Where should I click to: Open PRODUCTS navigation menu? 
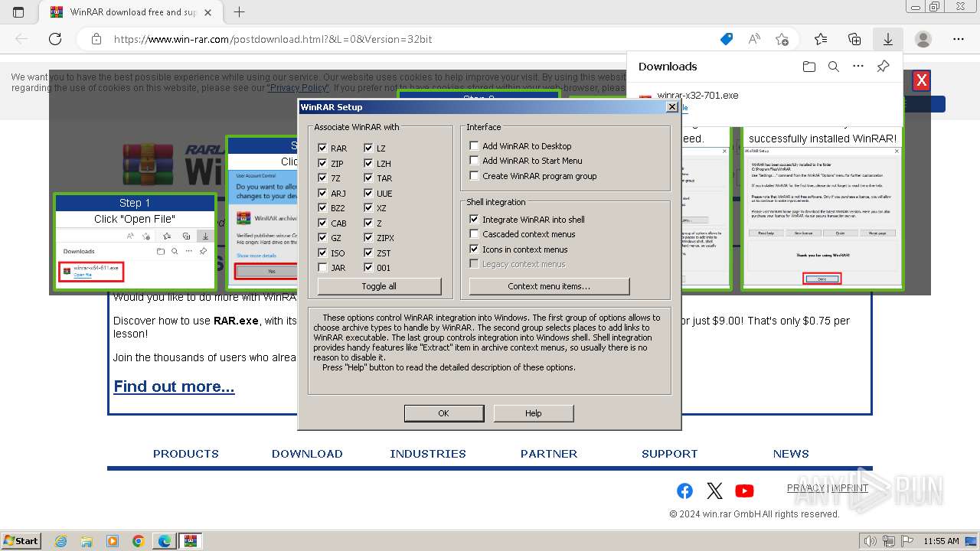tap(186, 454)
